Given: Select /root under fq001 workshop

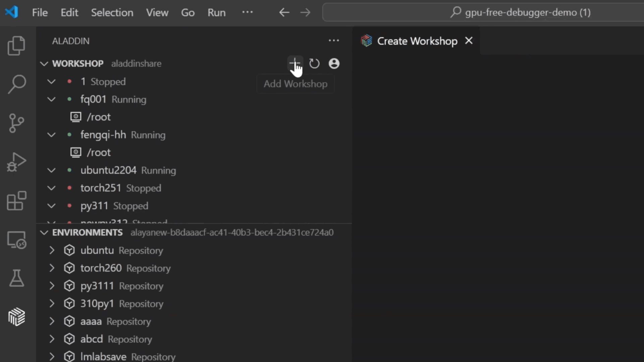Looking at the screenshot, I should [x=98, y=117].
